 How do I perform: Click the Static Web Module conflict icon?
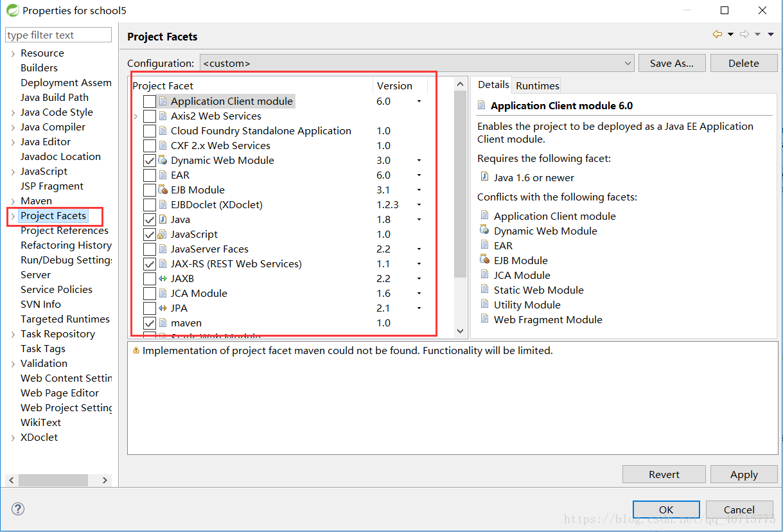click(x=484, y=290)
